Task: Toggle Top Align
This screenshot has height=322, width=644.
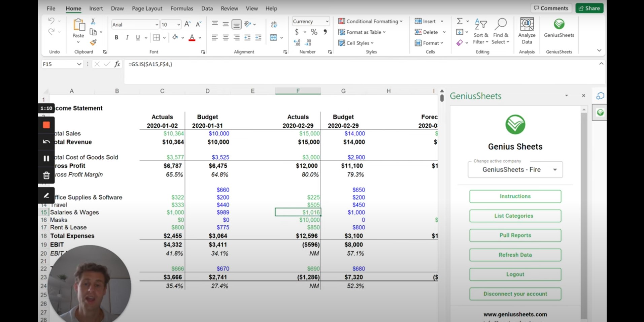Action: 215,24
